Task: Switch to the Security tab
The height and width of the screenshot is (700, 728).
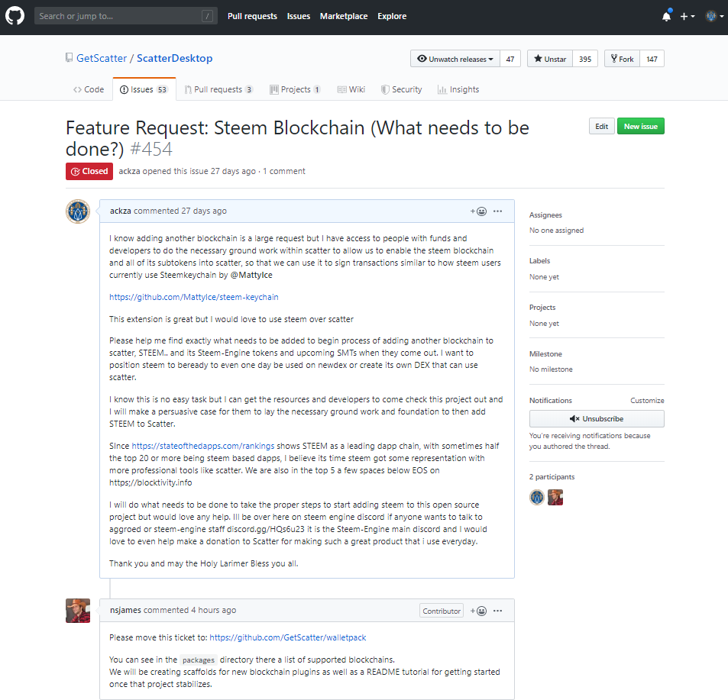Action: click(x=402, y=89)
